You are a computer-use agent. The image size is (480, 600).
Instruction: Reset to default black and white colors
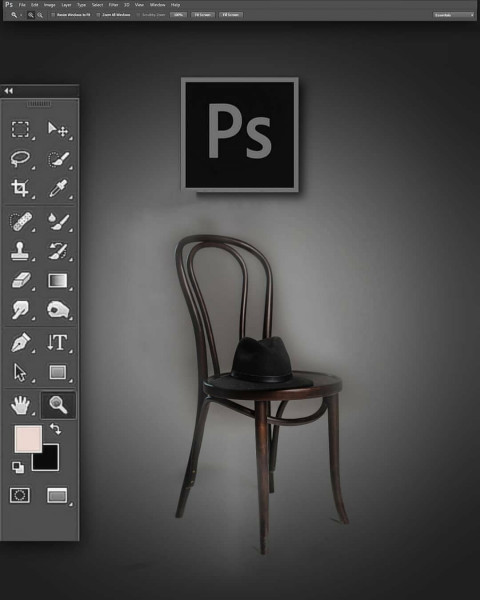(x=18, y=467)
